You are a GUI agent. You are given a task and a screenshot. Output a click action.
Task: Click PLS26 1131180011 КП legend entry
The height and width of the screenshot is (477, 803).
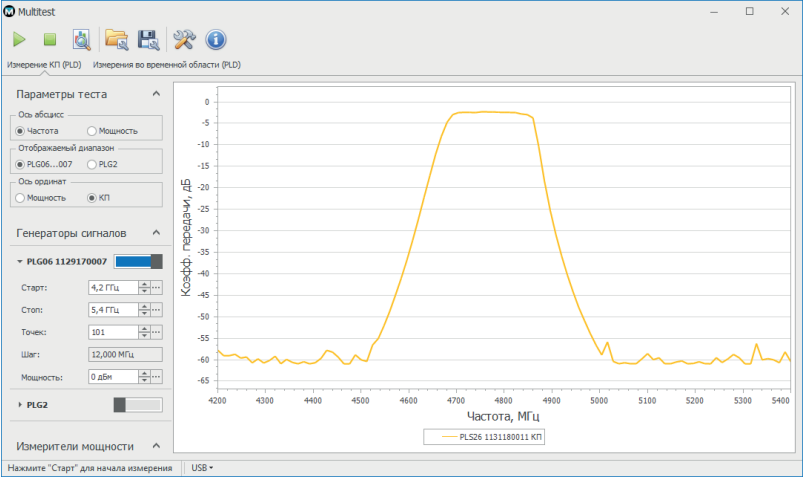coord(484,437)
